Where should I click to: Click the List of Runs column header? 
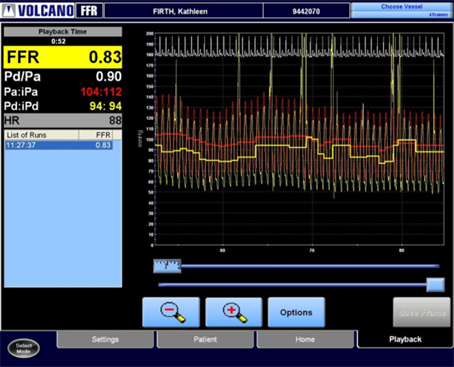(42, 135)
